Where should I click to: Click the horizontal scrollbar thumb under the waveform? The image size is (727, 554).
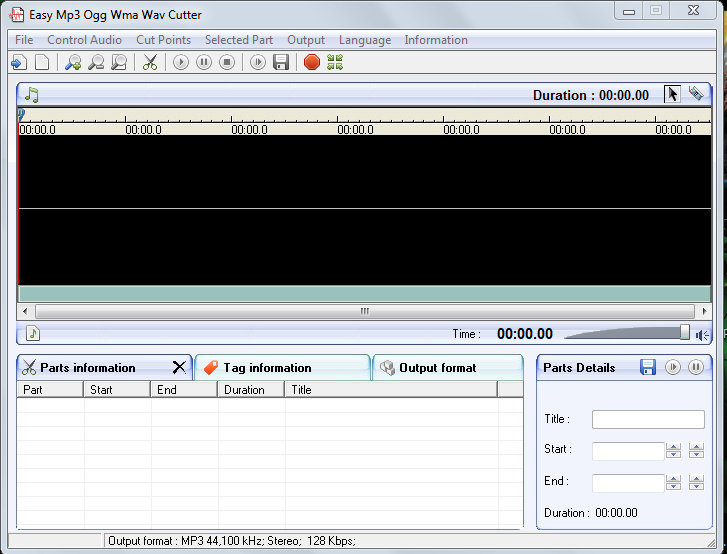[x=365, y=311]
